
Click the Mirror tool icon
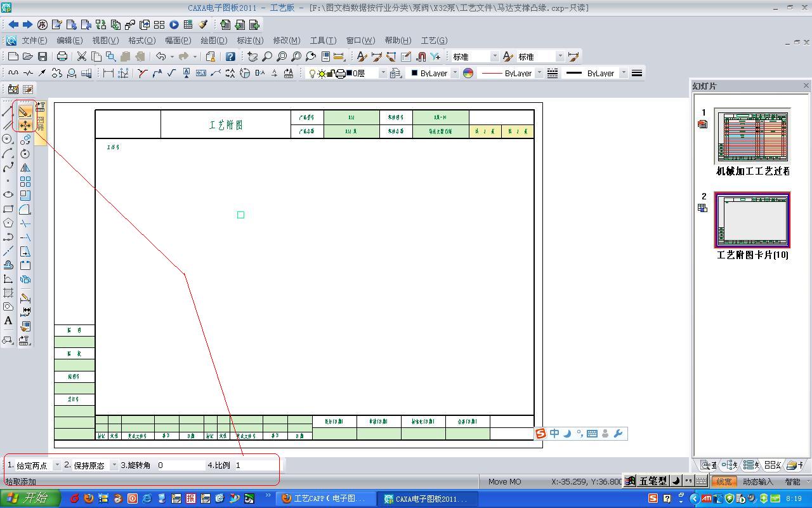[25, 168]
